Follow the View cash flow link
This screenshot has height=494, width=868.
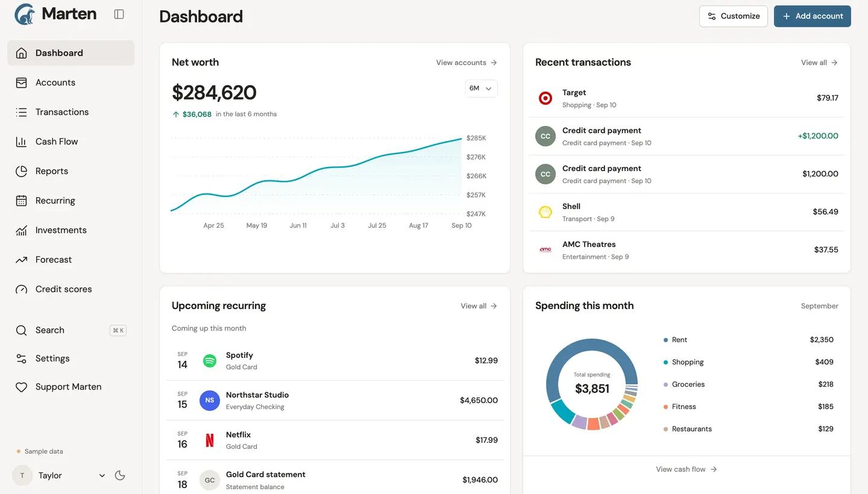tap(687, 469)
